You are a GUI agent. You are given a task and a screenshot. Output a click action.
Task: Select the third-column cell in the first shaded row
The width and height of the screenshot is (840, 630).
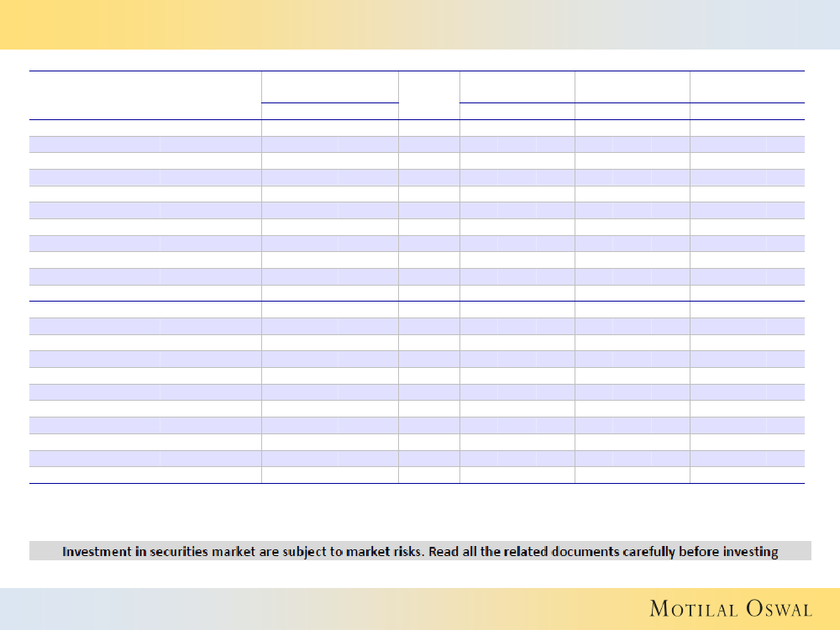[428, 144]
